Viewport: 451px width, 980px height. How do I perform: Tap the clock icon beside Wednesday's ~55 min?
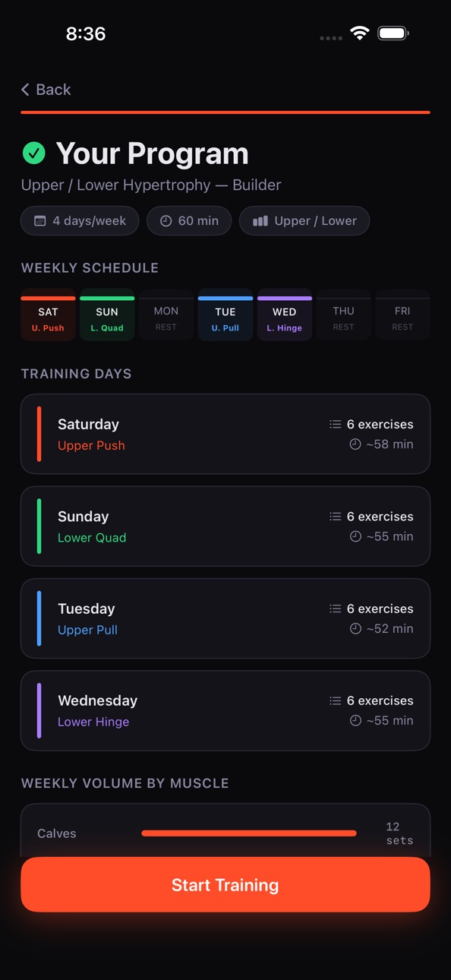click(355, 720)
